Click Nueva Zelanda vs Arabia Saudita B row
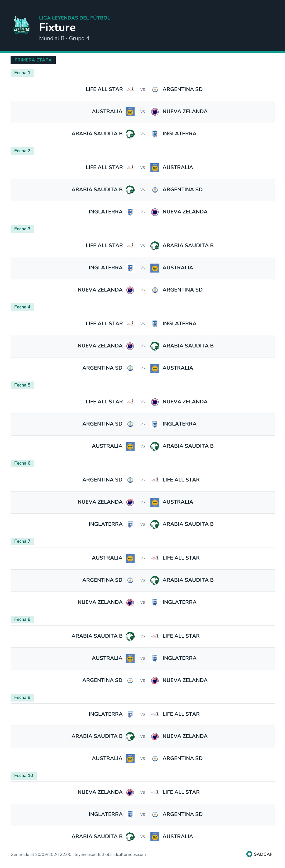Screen dimensions: 285x868 coord(142,346)
